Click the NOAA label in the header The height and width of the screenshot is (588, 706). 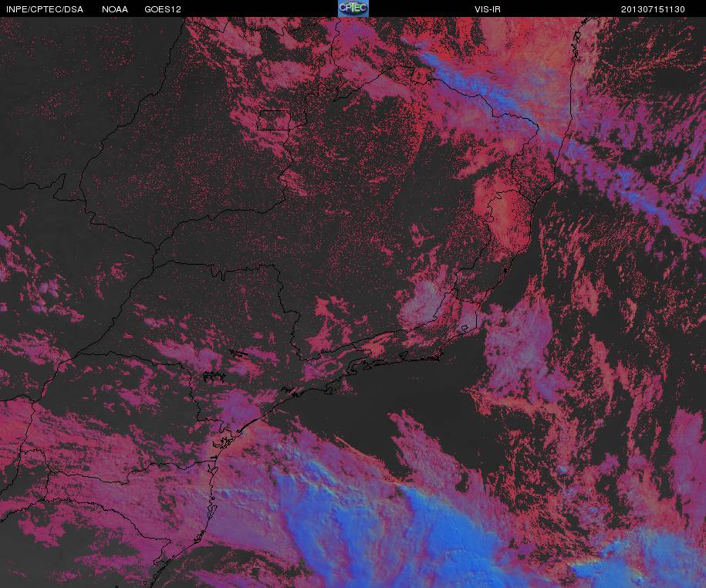tap(114, 9)
